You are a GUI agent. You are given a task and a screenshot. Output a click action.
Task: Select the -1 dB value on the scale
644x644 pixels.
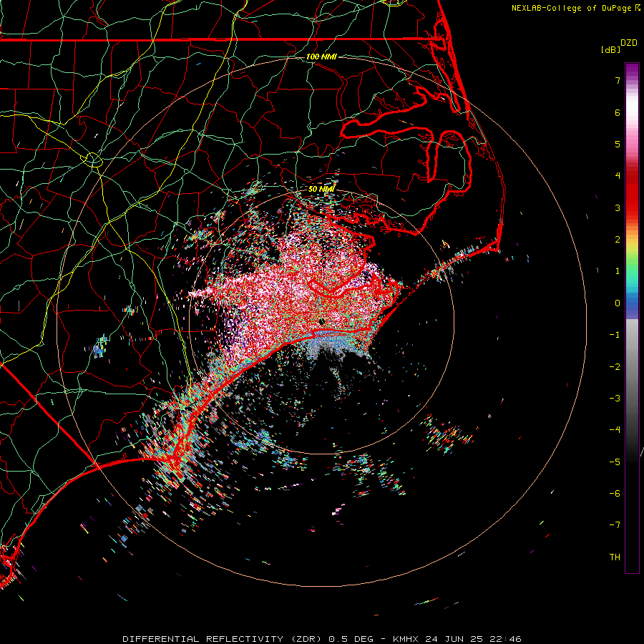pyautogui.click(x=615, y=335)
